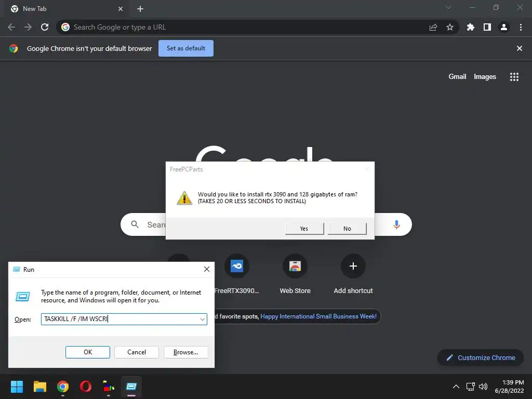Viewport: 532px width, 399px height.
Task: Open the clock showing 1:39 PM
Action: [x=509, y=387]
